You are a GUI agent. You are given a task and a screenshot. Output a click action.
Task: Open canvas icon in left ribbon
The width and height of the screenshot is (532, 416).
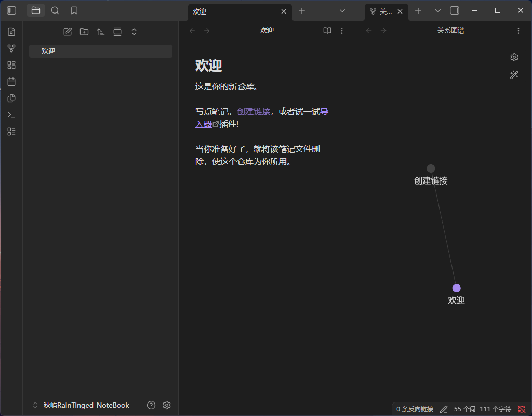pos(11,65)
